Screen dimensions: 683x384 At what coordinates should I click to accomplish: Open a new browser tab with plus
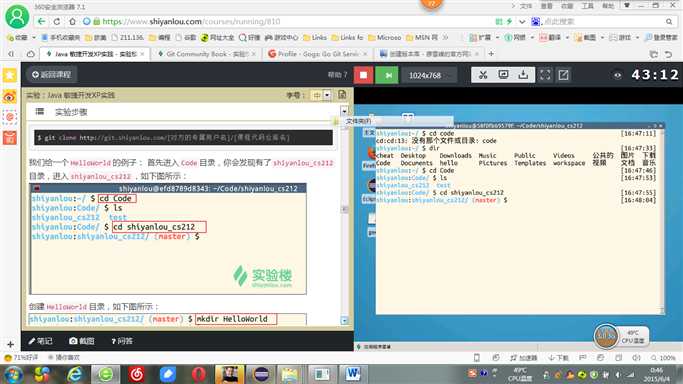click(491, 54)
